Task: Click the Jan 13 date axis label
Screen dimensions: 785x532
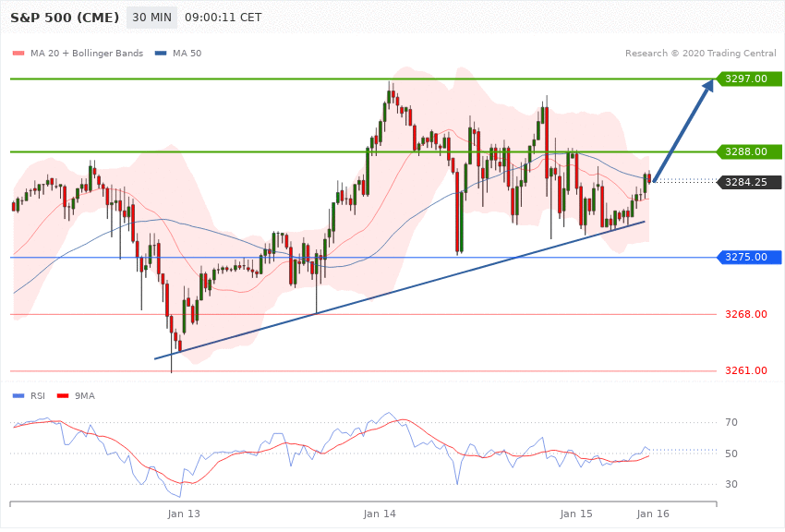Action: 184,514
